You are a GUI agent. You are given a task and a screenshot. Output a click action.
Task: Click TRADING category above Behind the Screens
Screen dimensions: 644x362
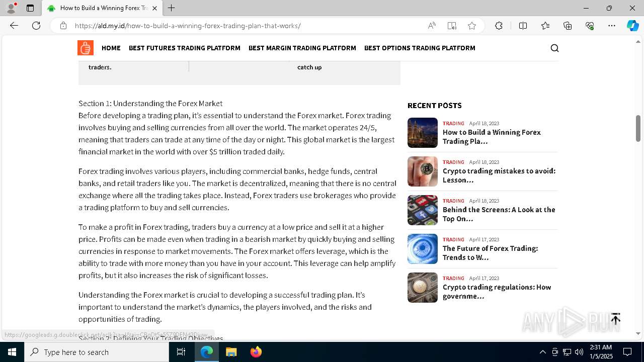pyautogui.click(x=453, y=201)
